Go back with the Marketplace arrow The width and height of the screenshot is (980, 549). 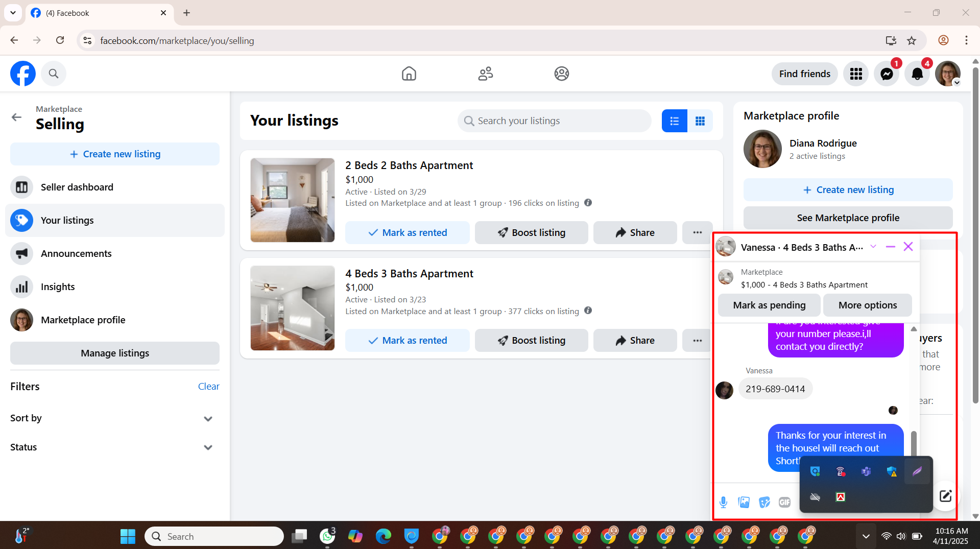pyautogui.click(x=16, y=117)
